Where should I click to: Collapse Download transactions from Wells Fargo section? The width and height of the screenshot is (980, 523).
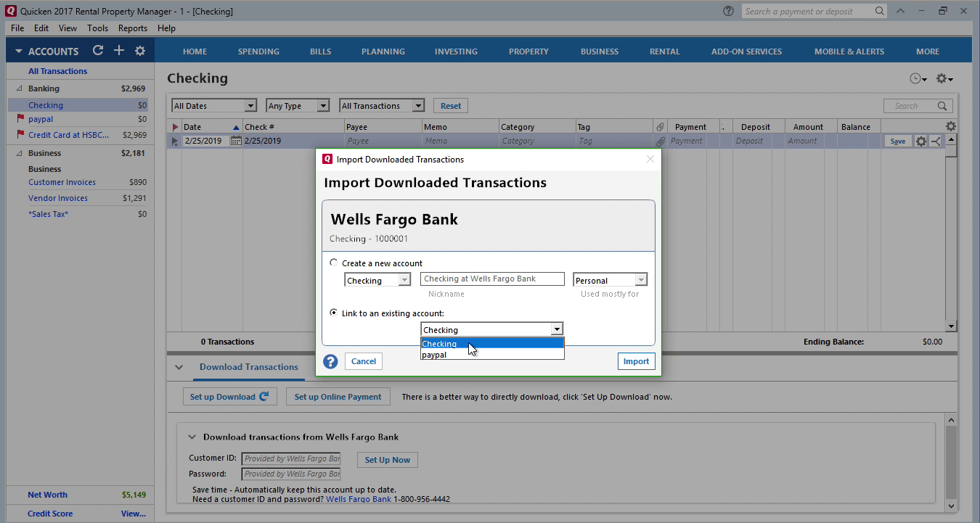click(192, 437)
